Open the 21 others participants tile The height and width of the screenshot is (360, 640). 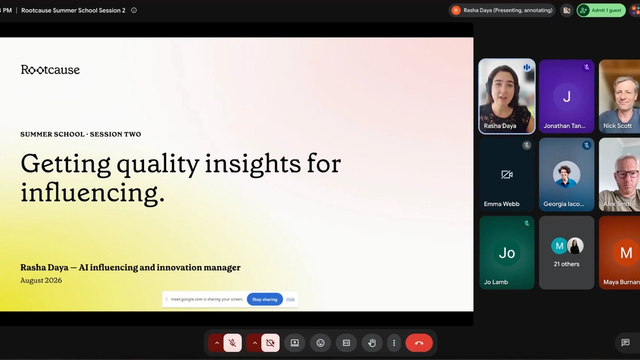567,253
